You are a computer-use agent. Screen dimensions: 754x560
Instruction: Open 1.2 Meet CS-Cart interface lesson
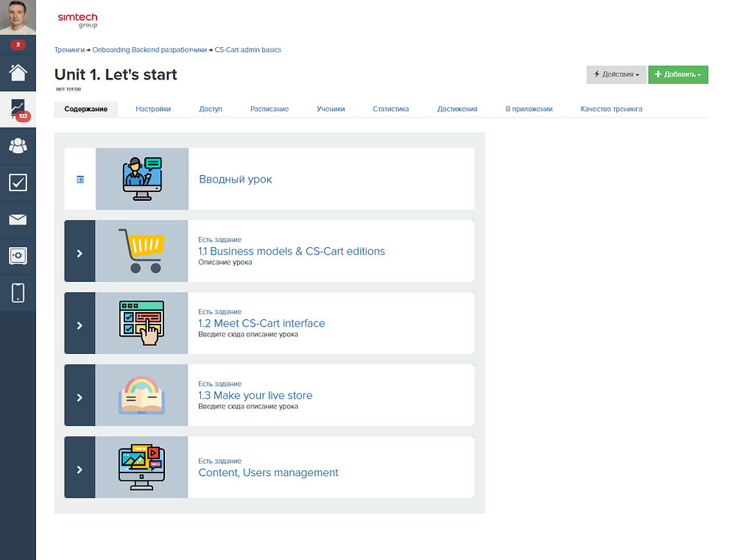261,324
